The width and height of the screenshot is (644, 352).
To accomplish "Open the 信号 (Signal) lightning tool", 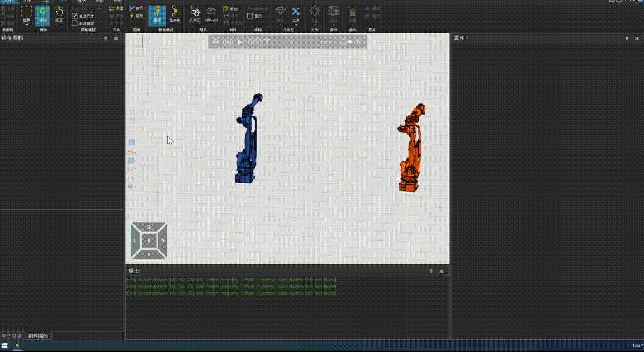I will pyautogui.click(x=136, y=16).
